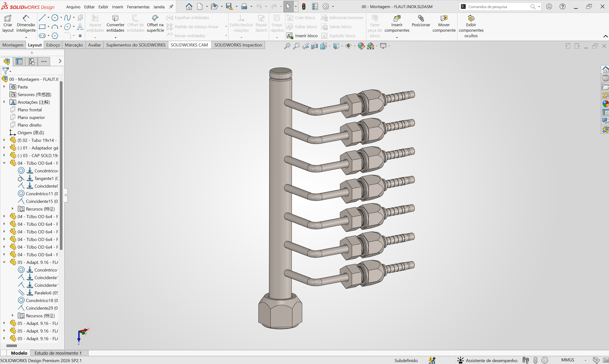The image size is (609, 364).
Task: Select the Concêntrico11 mate
Action: pyautogui.click(x=42, y=194)
